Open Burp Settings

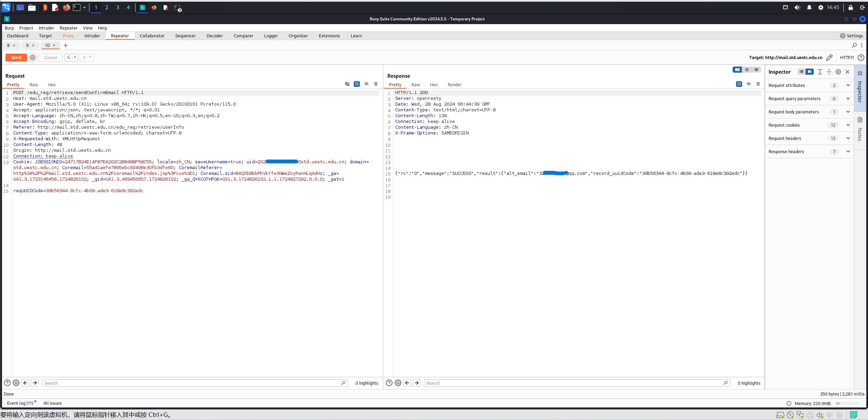[x=851, y=36]
